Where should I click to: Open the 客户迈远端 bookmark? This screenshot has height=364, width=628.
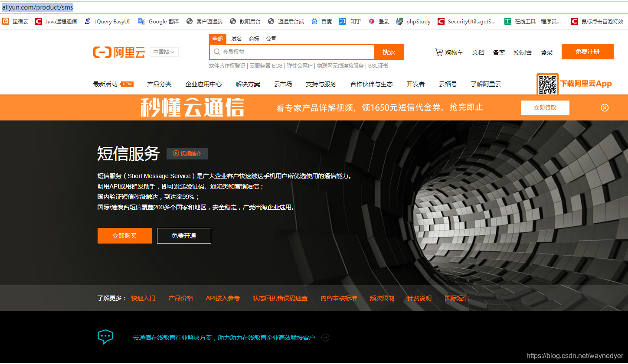204,21
